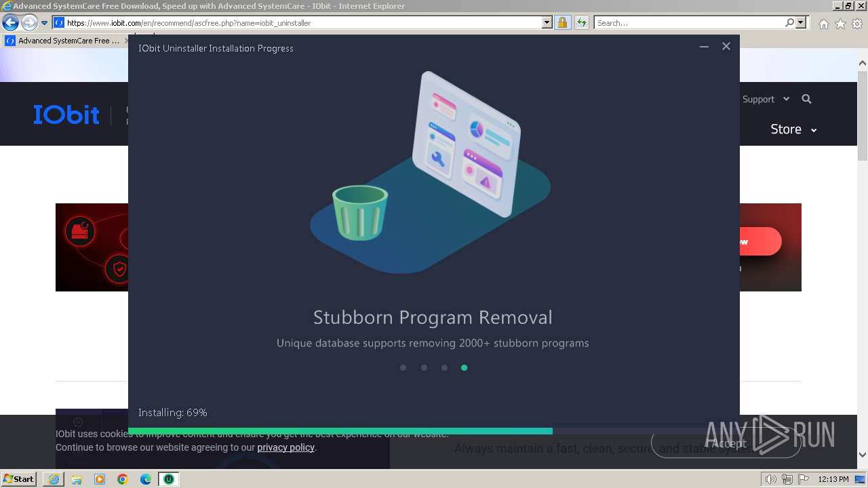Click the trash bin illustration
The image size is (868, 488).
coord(360,212)
